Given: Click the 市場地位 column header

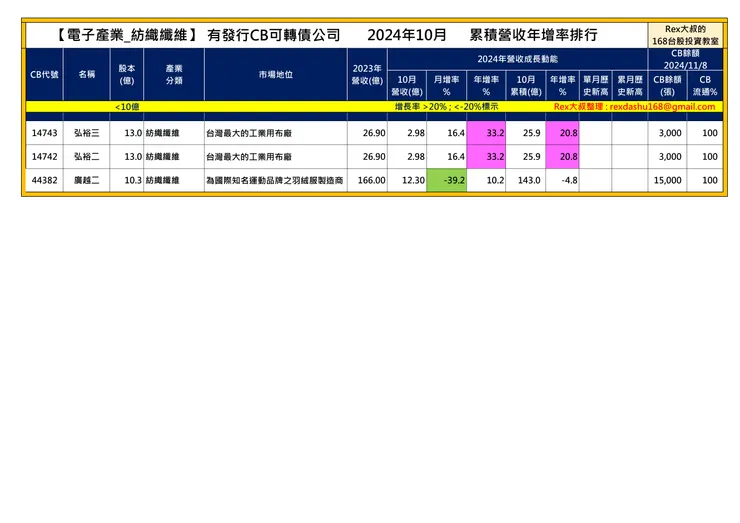Looking at the screenshot, I should 276,75.
